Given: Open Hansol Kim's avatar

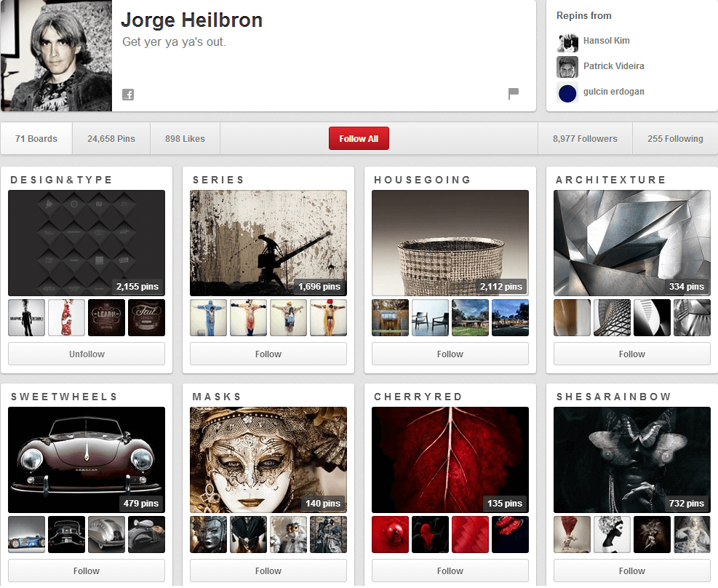Looking at the screenshot, I should (x=567, y=41).
